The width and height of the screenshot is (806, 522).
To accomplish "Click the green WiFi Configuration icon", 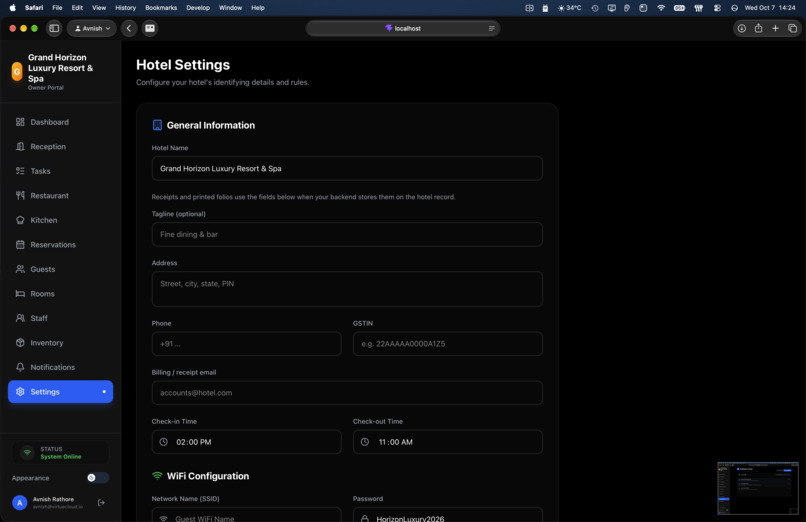I will [157, 476].
